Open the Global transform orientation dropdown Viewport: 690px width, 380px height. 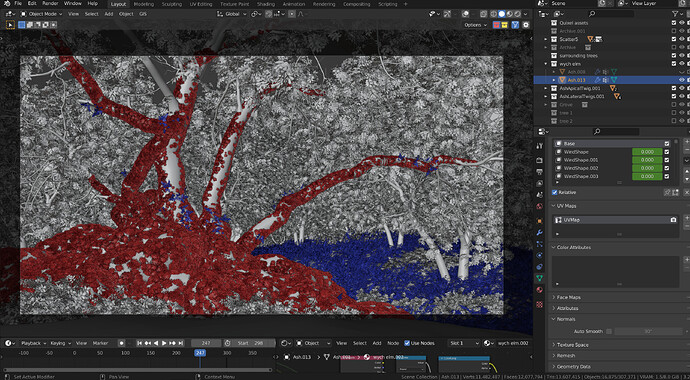pos(231,14)
